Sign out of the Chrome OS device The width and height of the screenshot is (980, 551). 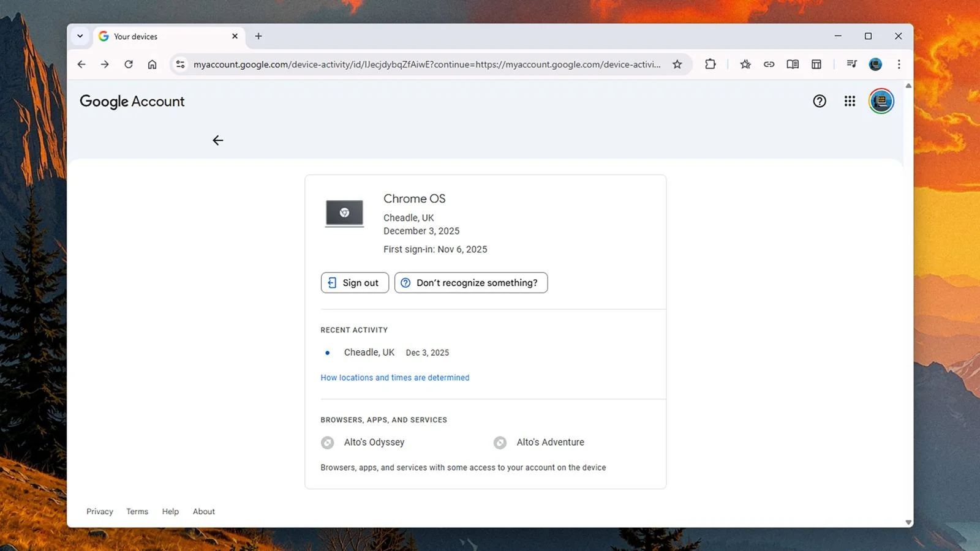(x=355, y=283)
